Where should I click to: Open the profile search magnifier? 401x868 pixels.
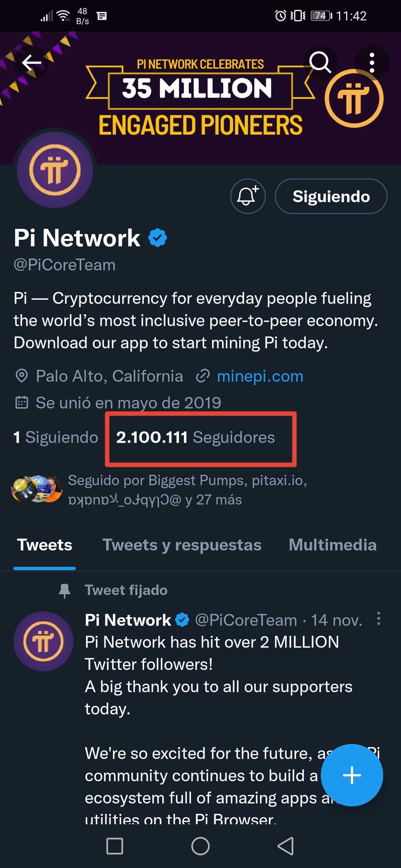320,62
